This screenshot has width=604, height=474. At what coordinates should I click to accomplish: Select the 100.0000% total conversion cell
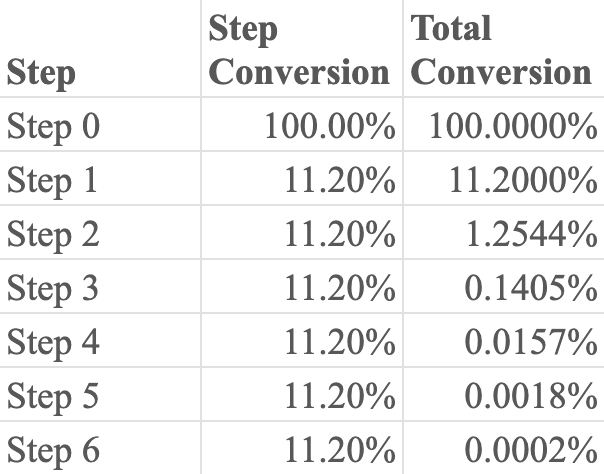click(x=513, y=127)
